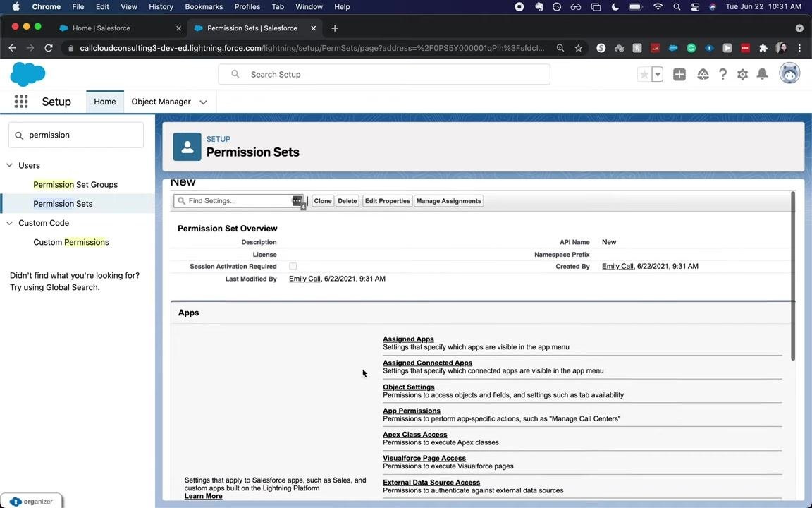Click Find Settings input field
This screenshot has width=812, height=508.
click(x=239, y=200)
